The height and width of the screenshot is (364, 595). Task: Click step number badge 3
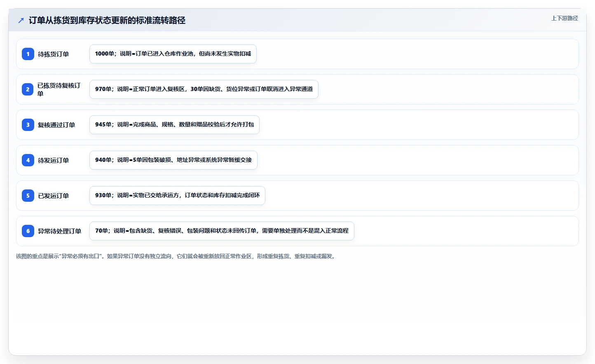pyautogui.click(x=28, y=125)
